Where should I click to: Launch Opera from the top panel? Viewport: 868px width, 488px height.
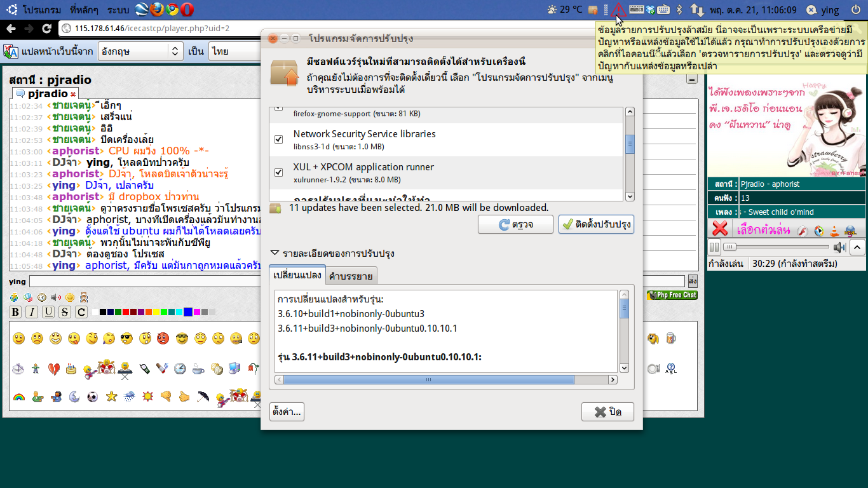click(187, 10)
